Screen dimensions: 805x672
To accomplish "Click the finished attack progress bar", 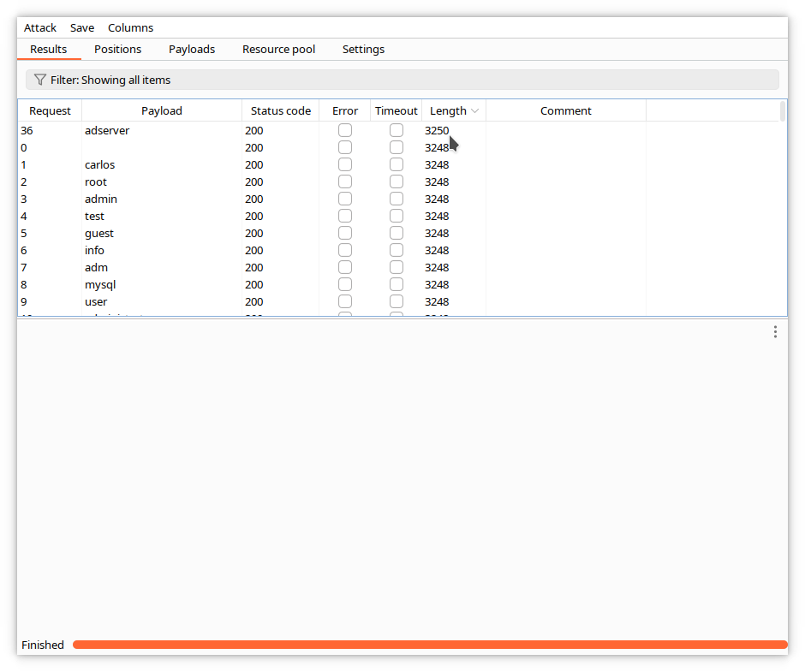I will coord(428,645).
